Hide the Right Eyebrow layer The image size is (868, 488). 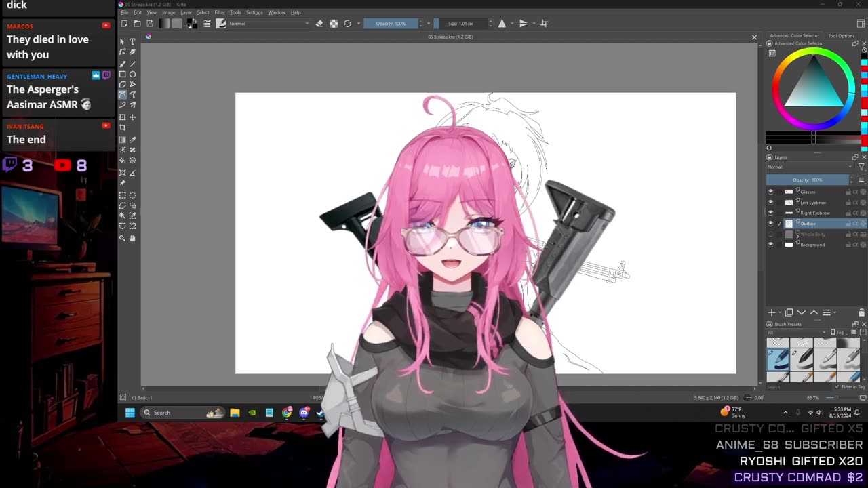[770, 213]
